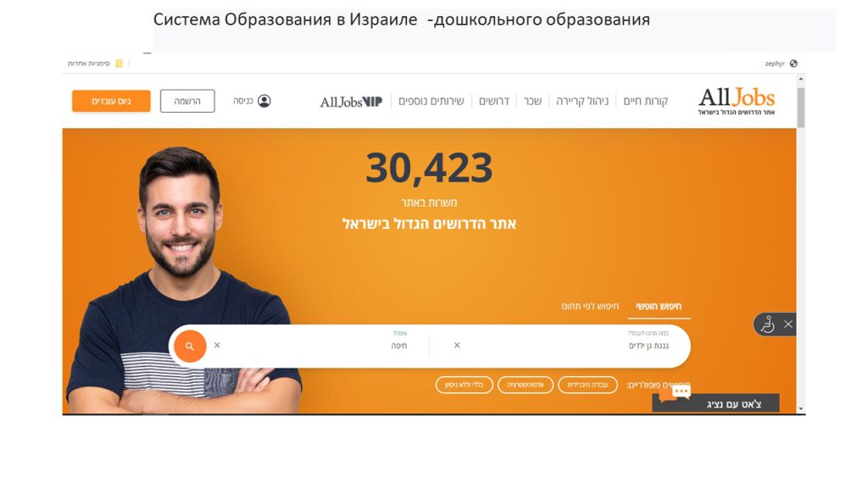Clear the job title field with X

pos(457,346)
